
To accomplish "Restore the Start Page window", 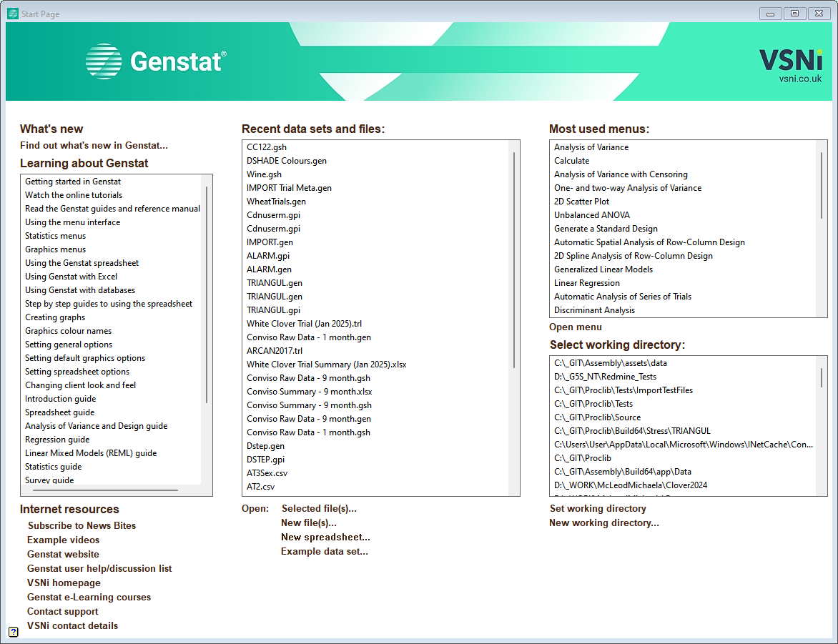I will (794, 14).
